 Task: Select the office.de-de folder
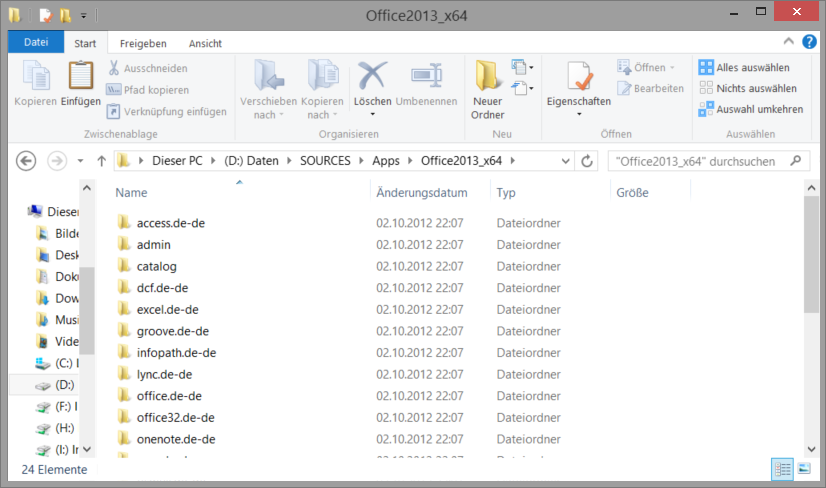(169, 396)
